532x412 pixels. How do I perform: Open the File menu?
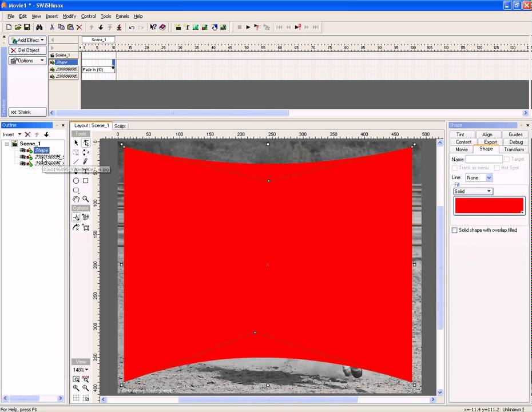11,16
